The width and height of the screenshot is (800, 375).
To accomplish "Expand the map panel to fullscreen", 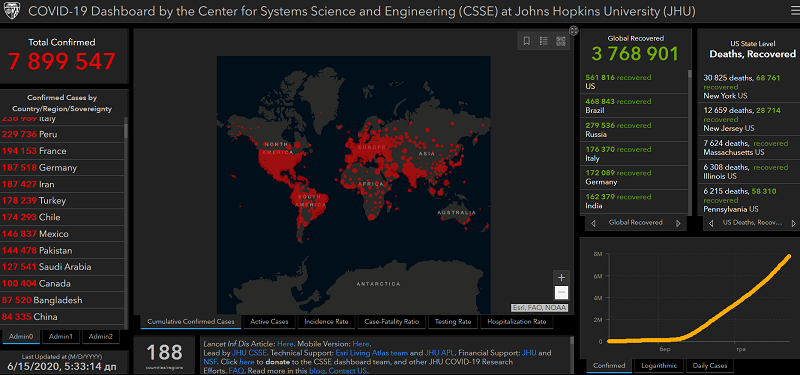I will (x=574, y=31).
